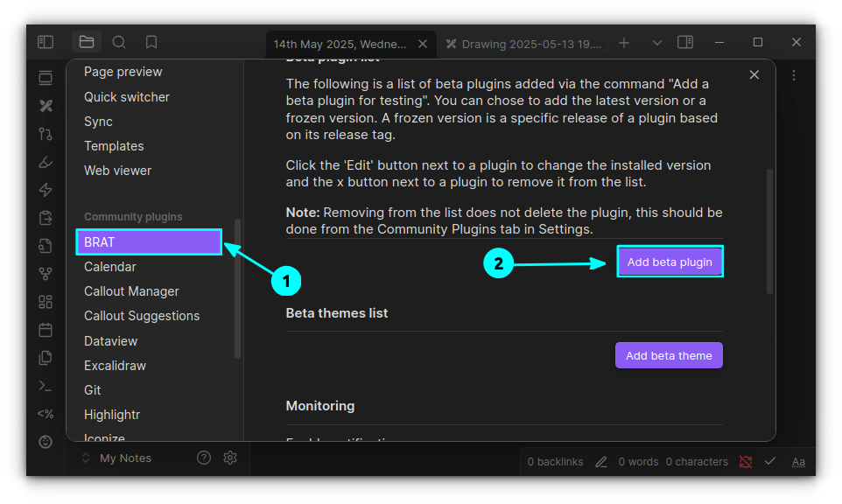The image size is (842, 504).
Task: Click the search magnifier icon
Action: (119, 42)
